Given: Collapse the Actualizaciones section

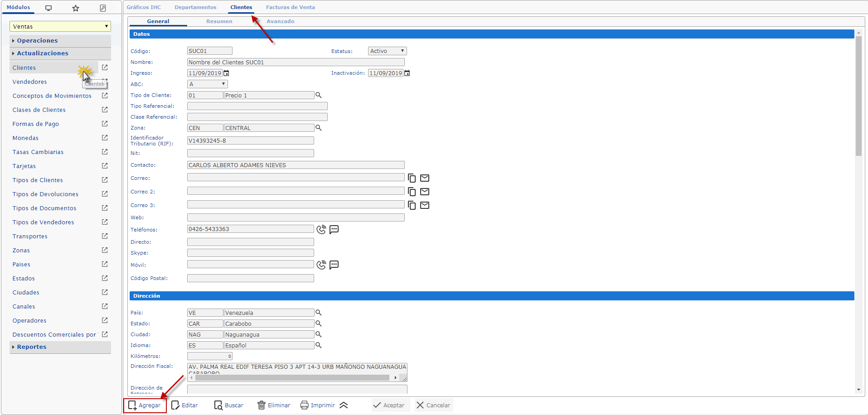Looking at the screenshot, I should pos(60,53).
